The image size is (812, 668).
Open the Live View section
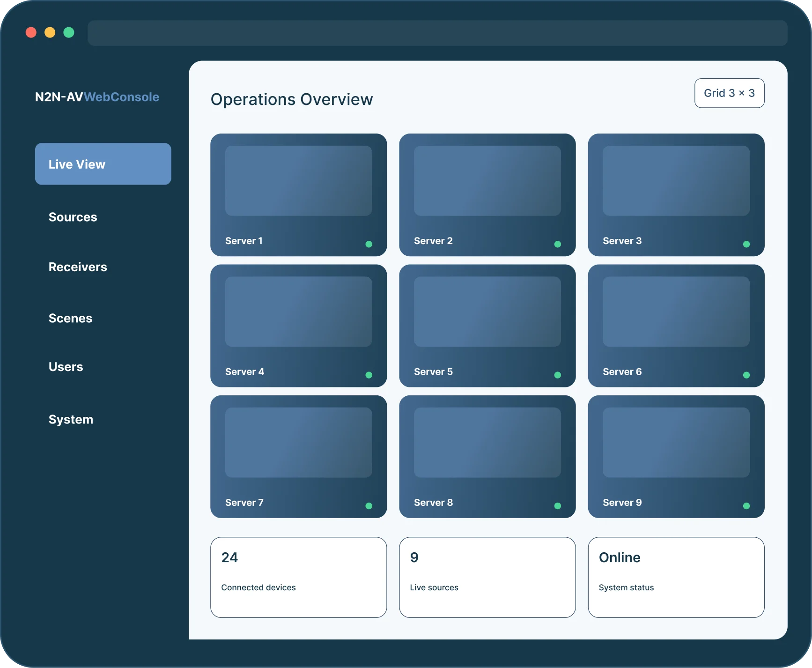click(x=103, y=164)
